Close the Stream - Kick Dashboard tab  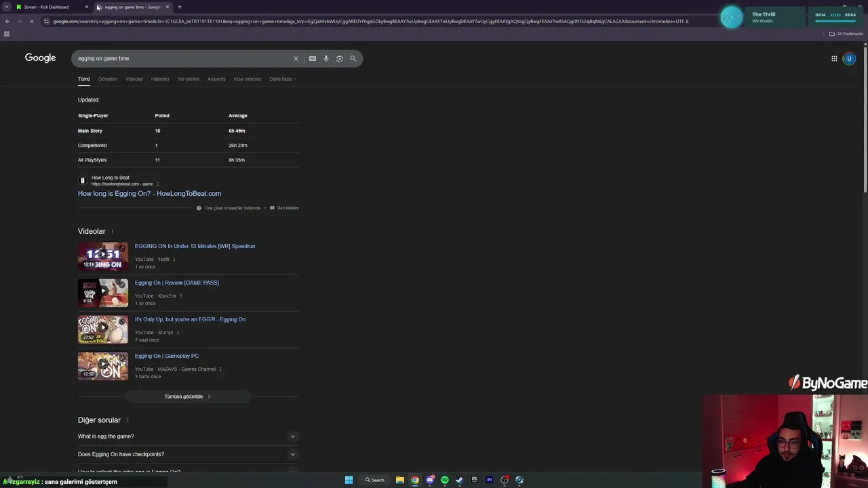click(x=87, y=7)
